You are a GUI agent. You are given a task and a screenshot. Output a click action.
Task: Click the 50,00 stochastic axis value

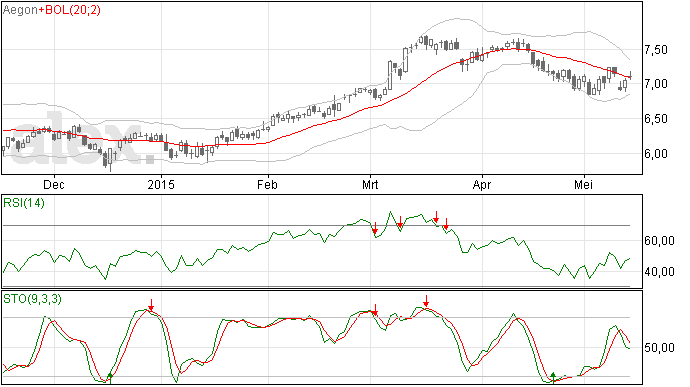[x=659, y=348]
